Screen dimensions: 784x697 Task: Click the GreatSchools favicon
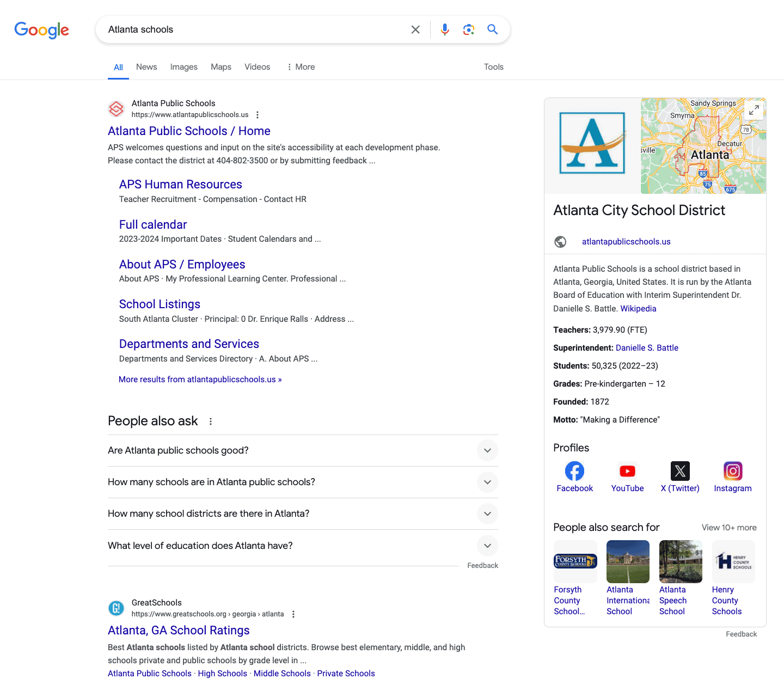click(117, 608)
